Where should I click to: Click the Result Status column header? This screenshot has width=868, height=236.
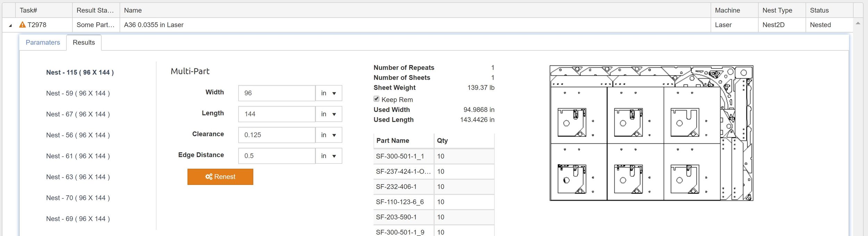[96, 10]
